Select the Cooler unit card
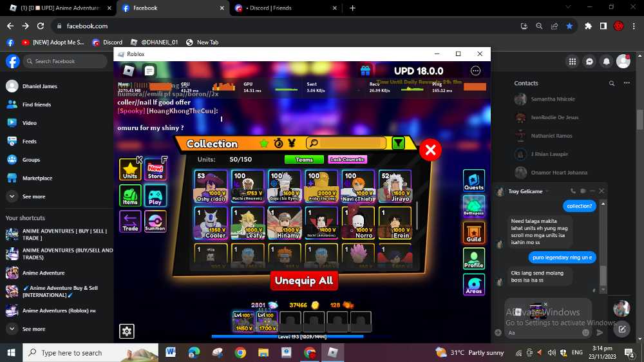Viewport: 644px width, 362px height. [211, 223]
